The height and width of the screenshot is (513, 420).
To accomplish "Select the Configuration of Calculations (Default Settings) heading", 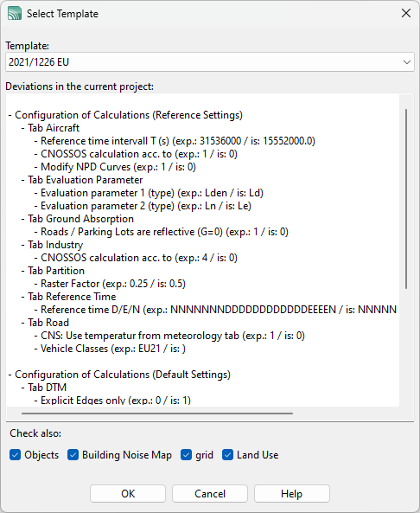I will pyautogui.click(x=119, y=375).
